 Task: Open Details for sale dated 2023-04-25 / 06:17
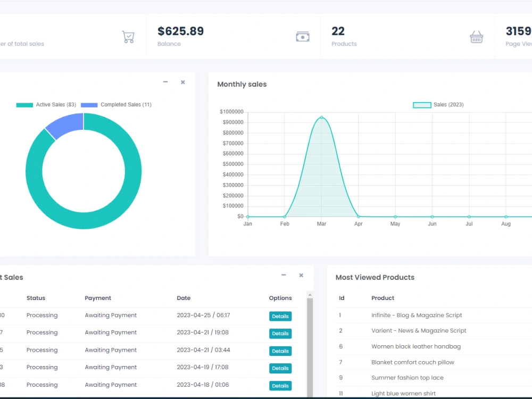pos(280,316)
